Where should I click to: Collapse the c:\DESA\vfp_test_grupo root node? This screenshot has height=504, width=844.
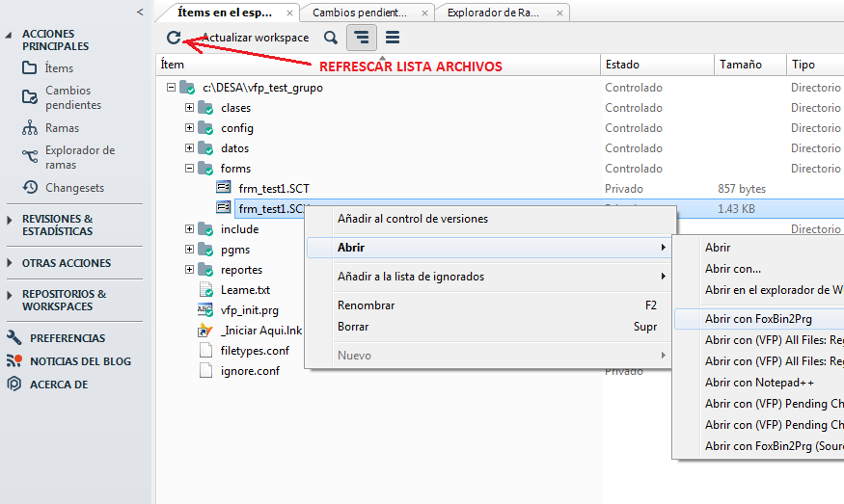pos(171,87)
